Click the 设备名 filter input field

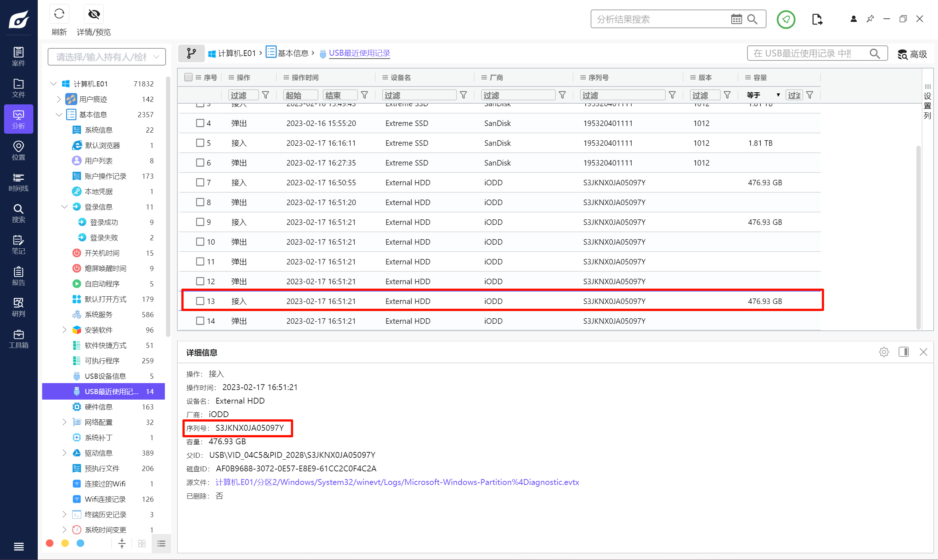(419, 95)
